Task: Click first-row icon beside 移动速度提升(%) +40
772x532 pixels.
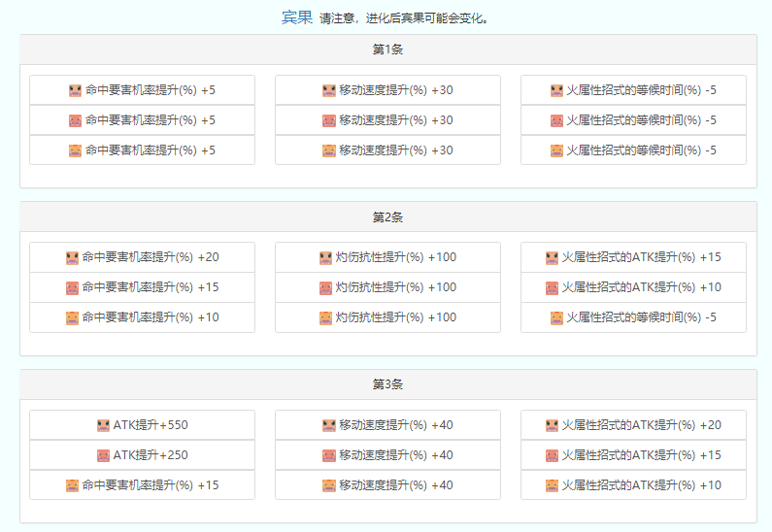Action: point(329,425)
